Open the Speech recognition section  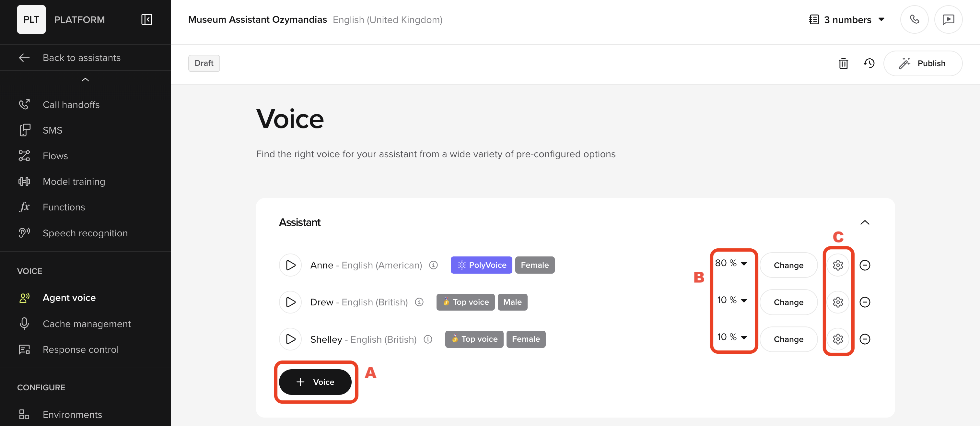click(x=85, y=232)
